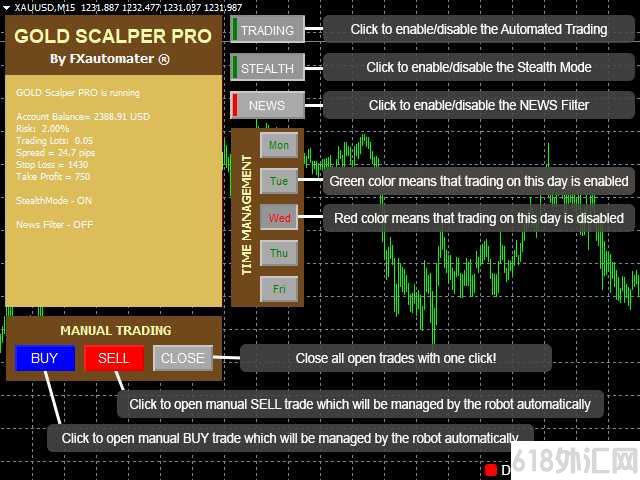Toggle the STEALTH mode button
Screen dimensions: 640x480
(267, 67)
